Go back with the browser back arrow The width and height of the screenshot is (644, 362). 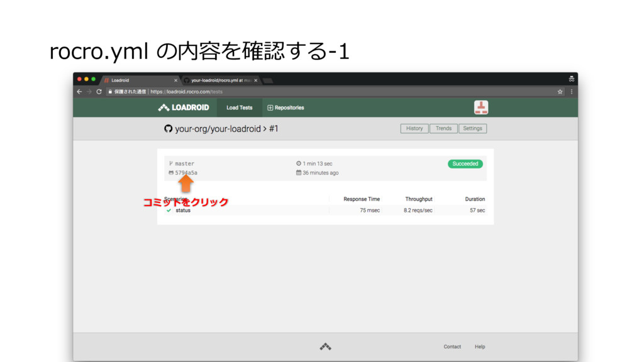click(79, 92)
